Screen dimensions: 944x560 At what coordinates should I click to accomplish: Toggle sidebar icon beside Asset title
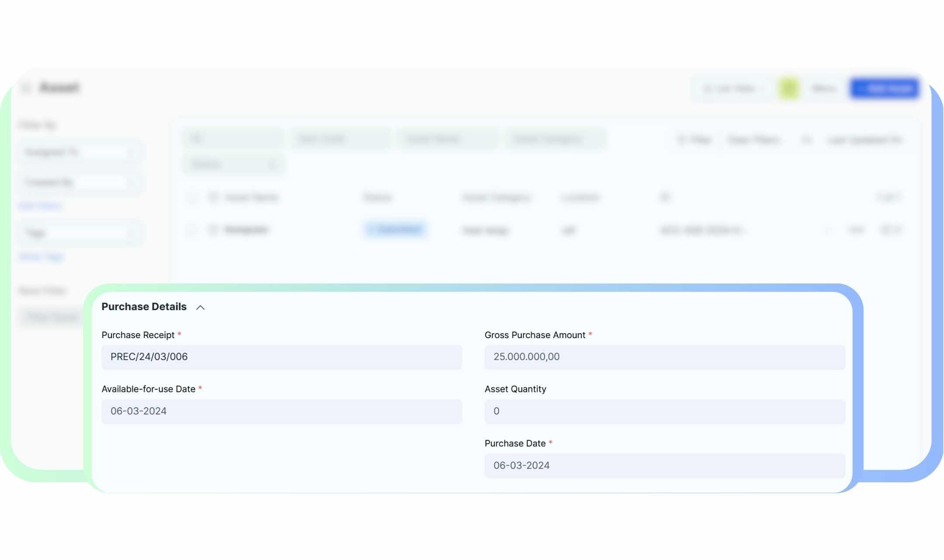point(26,88)
